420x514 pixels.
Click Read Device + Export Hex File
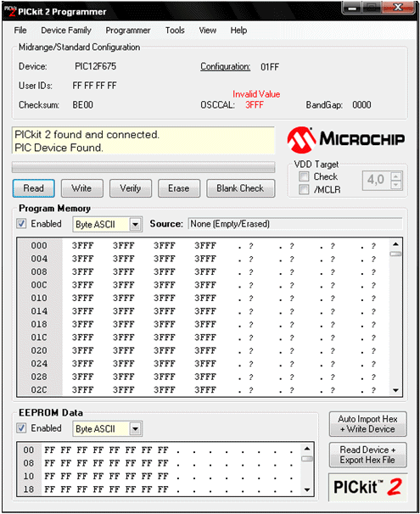click(368, 455)
